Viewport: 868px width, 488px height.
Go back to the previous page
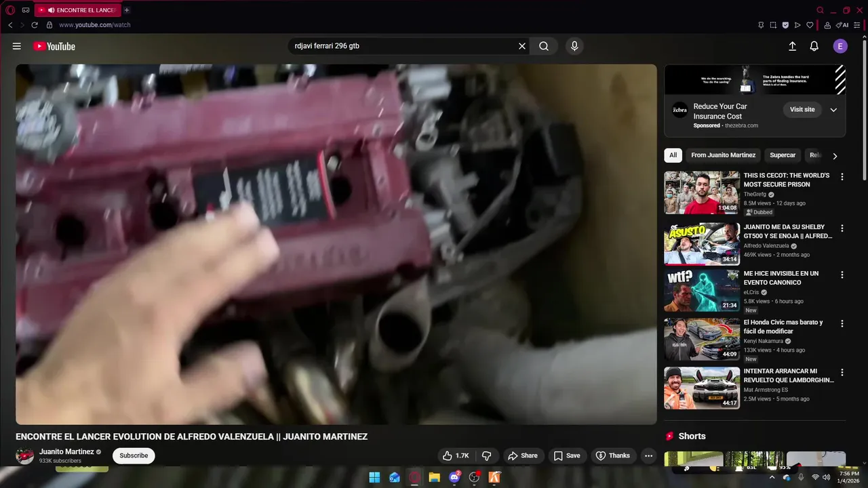(10, 25)
